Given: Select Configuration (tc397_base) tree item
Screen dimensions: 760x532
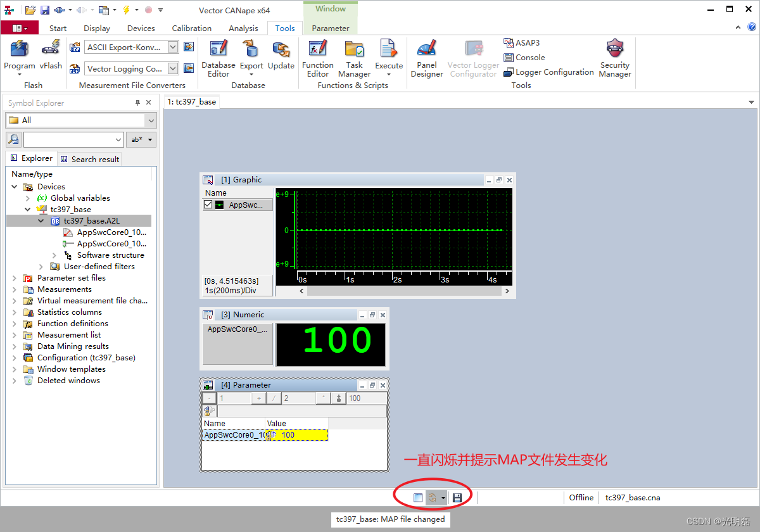Looking at the screenshot, I should coord(86,358).
